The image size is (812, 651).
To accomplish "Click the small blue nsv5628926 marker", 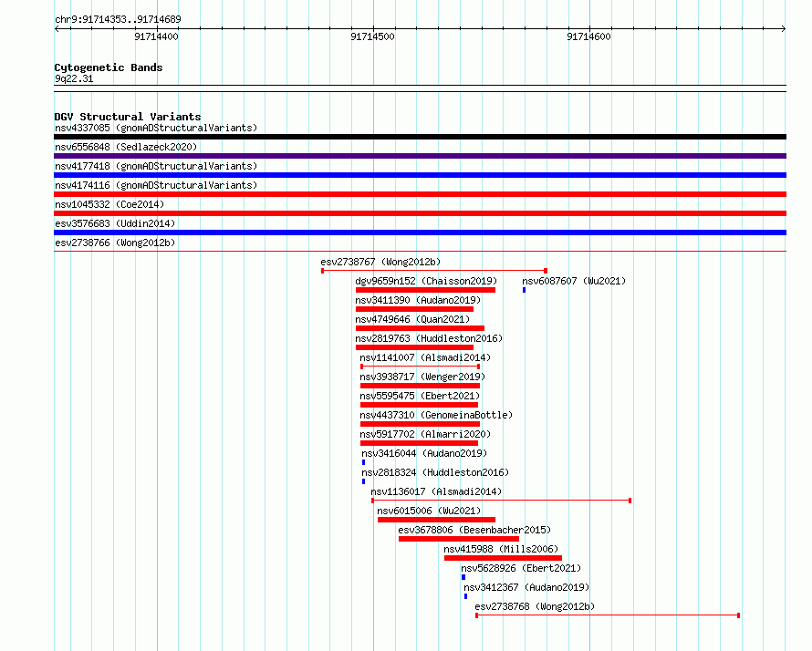I will click(463, 577).
